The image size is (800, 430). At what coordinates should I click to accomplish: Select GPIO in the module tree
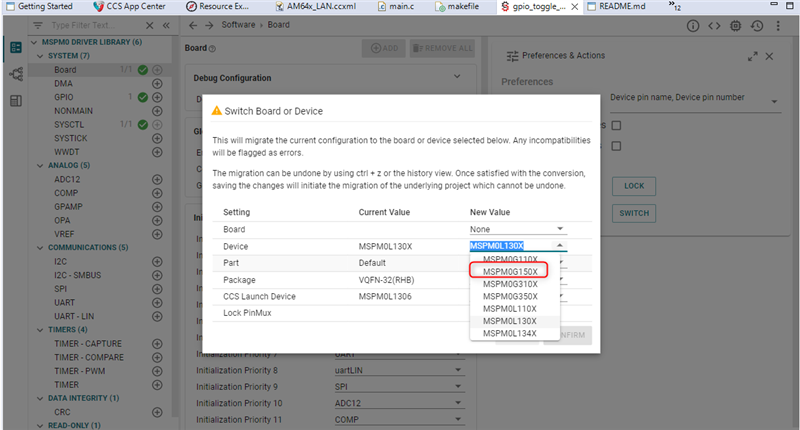click(64, 97)
